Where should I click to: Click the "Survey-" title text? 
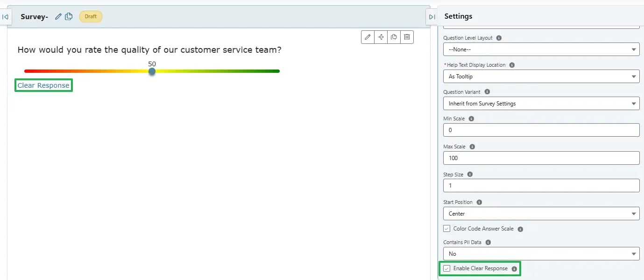pyautogui.click(x=35, y=16)
